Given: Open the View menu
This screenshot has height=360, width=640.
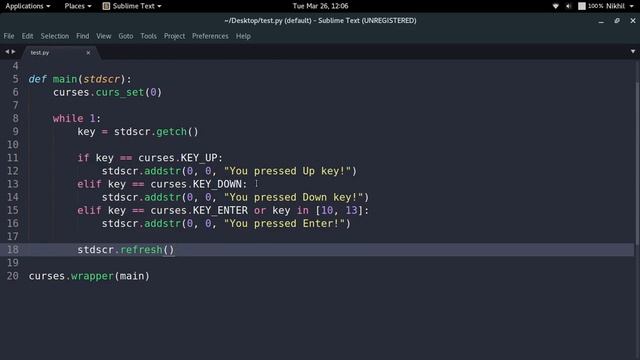Looking at the screenshot, I should click(104, 36).
